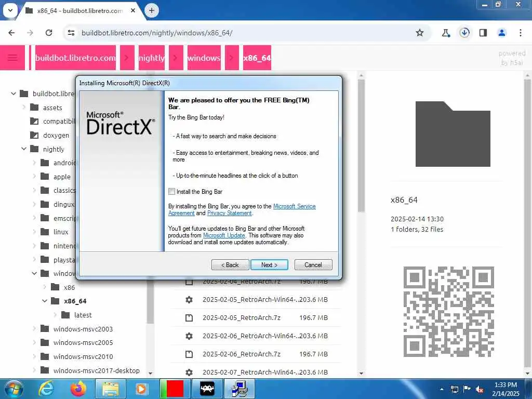View site information icon in address bar
The image size is (532, 399).
pyautogui.click(x=71, y=33)
